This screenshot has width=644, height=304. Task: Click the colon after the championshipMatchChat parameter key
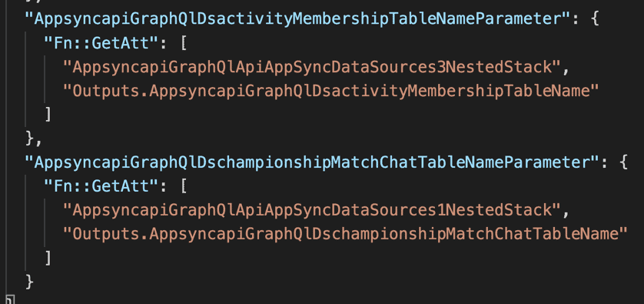point(603,163)
